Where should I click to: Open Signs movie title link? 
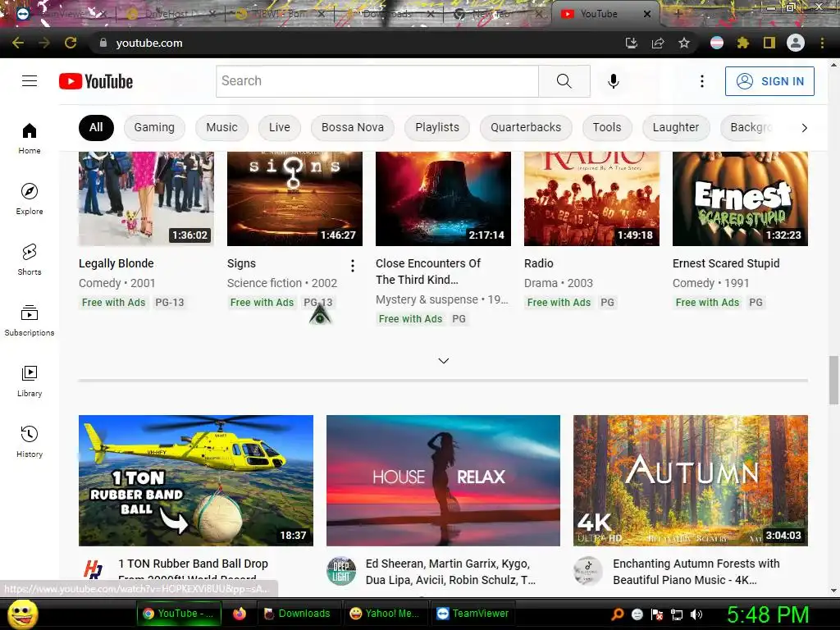242,263
